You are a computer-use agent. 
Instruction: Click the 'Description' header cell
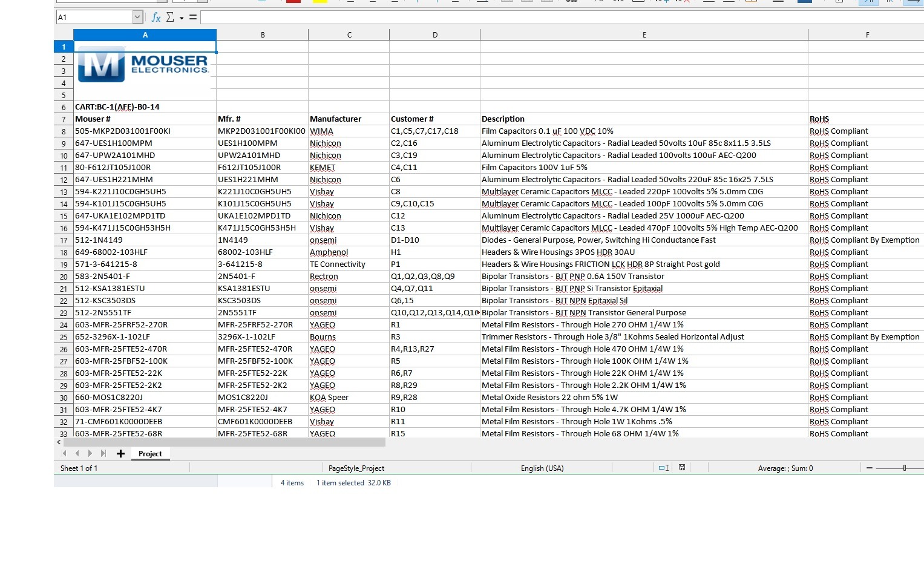pyautogui.click(x=644, y=119)
